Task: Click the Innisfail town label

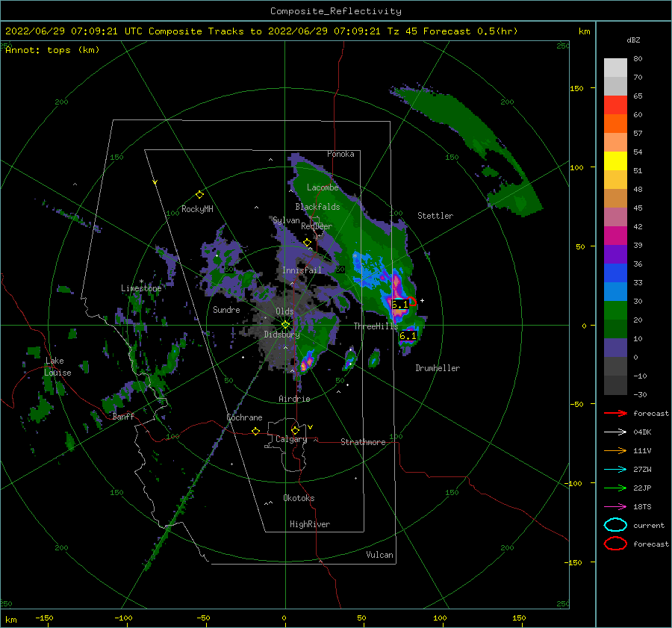Action: pyautogui.click(x=302, y=270)
